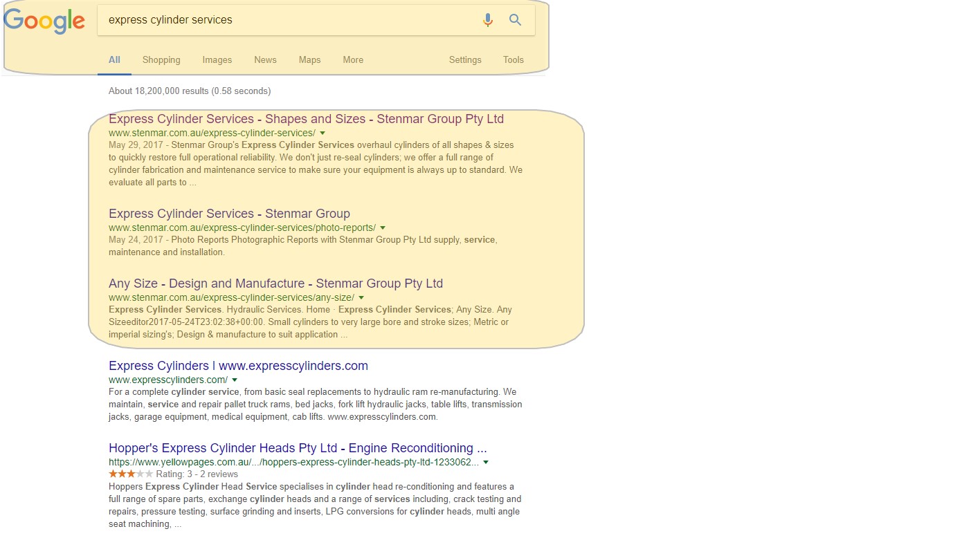
Task: Expand arrow beside the yellowpages.com.au URL
Action: coord(486,462)
